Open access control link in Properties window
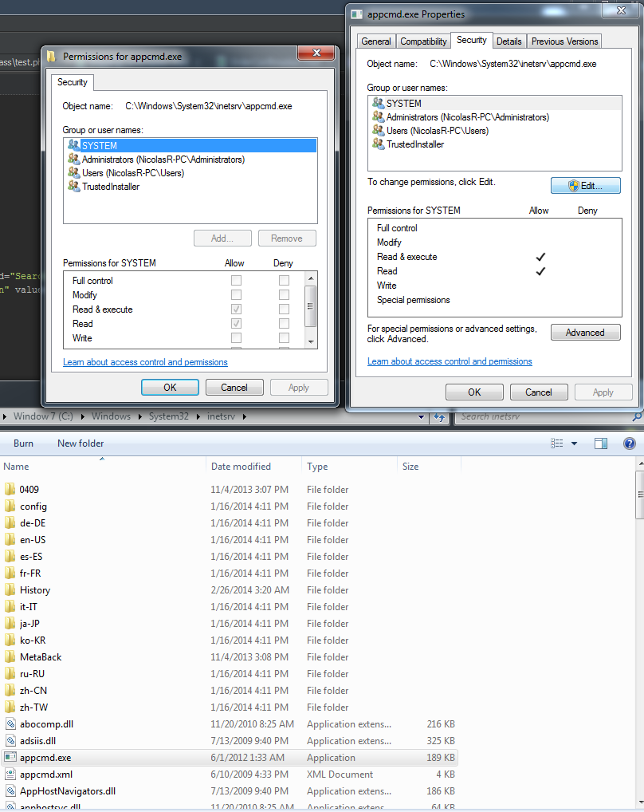This screenshot has width=644, height=812. click(450, 361)
